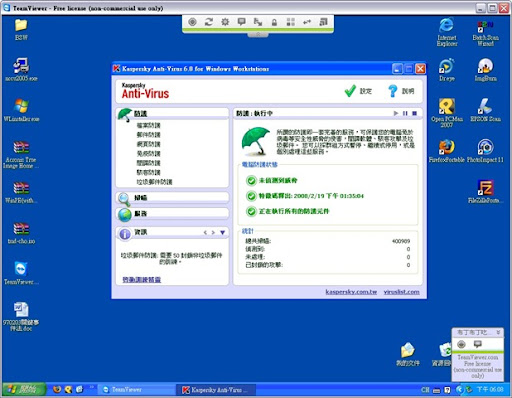Select the first protection sub-item under the umbrella
The image size is (512, 398).
coord(148,125)
